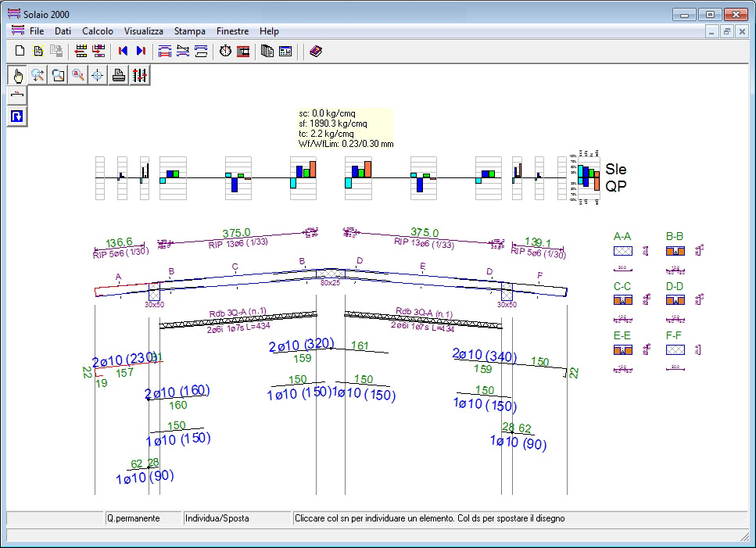Open the Stampa menu

click(x=189, y=30)
